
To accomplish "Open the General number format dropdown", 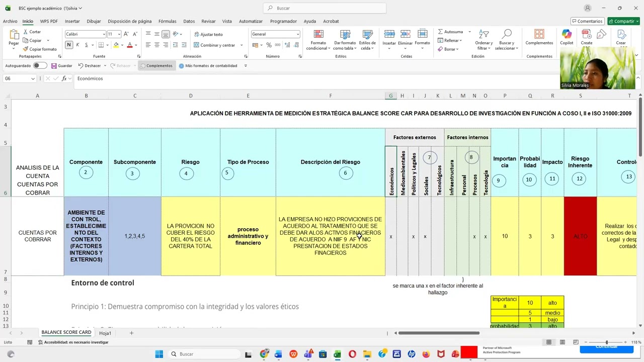I will (298, 34).
